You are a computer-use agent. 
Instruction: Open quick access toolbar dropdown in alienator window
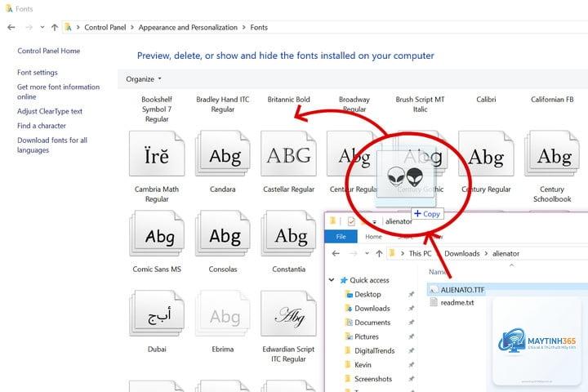click(374, 222)
